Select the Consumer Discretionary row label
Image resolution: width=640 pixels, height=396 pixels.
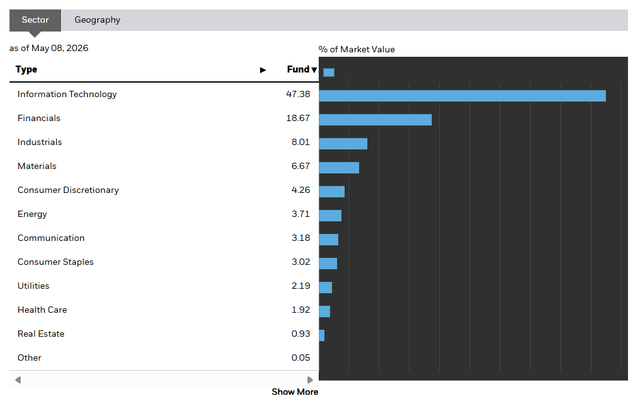tap(68, 190)
